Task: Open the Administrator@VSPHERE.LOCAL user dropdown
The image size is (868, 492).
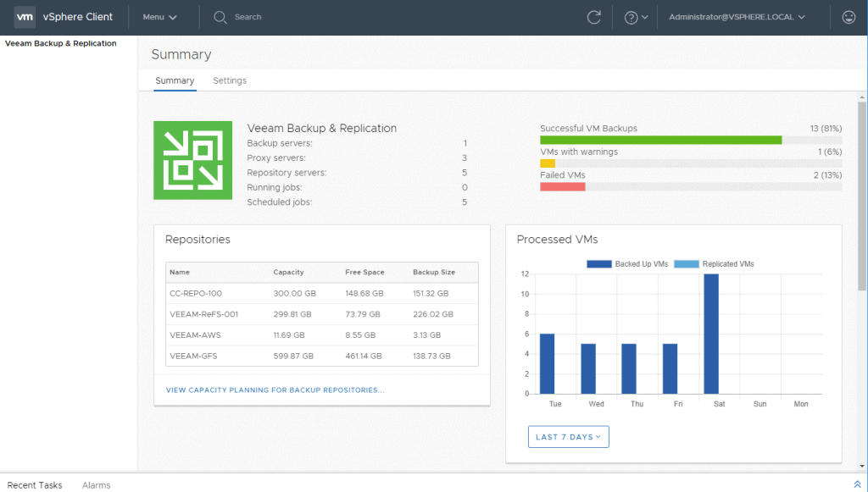Action: click(737, 17)
